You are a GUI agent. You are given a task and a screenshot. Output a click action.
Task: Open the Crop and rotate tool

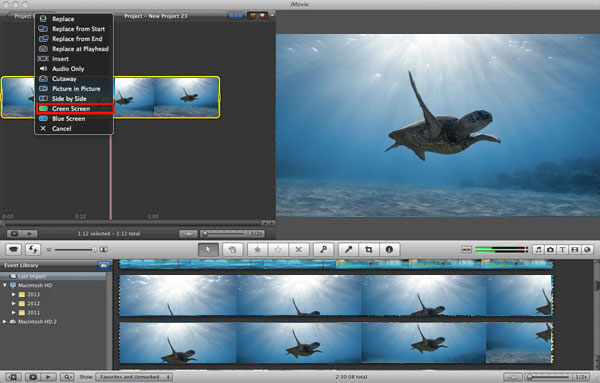368,249
